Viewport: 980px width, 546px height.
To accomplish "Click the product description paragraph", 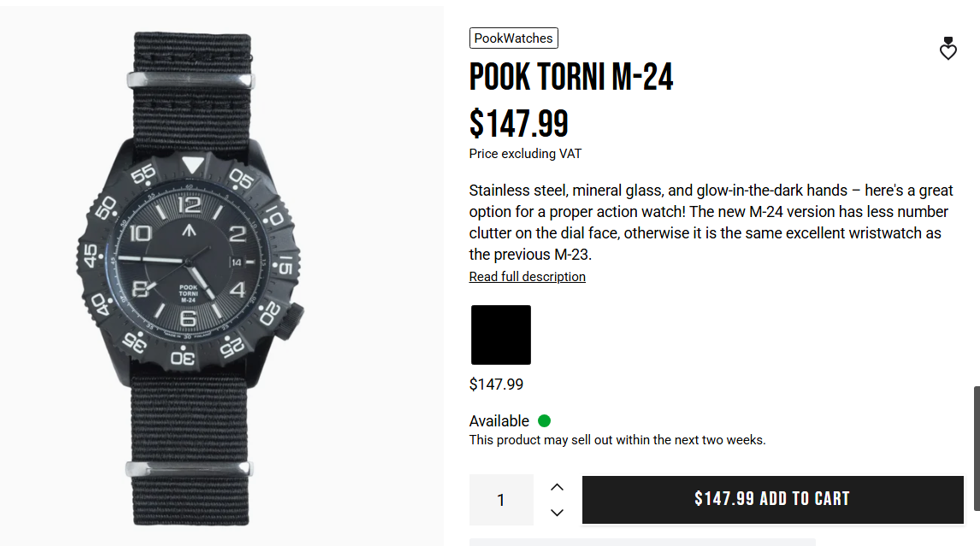I will (710, 222).
